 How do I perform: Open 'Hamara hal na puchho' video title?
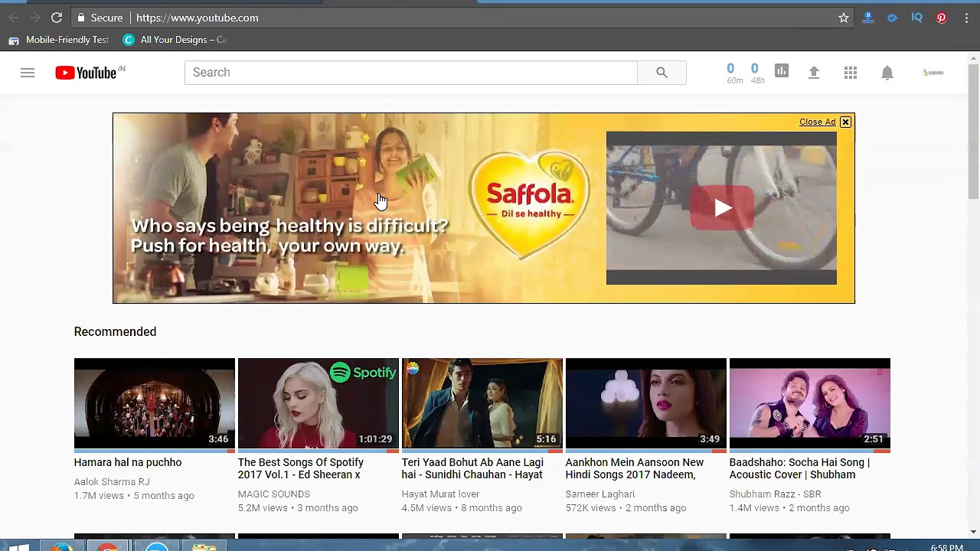coord(128,462)
